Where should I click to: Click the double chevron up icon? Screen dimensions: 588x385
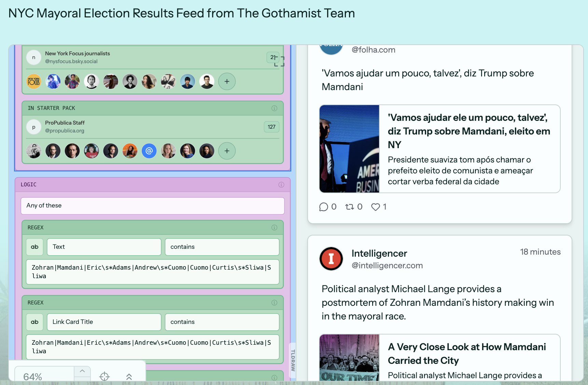click(x=129, y=376)
